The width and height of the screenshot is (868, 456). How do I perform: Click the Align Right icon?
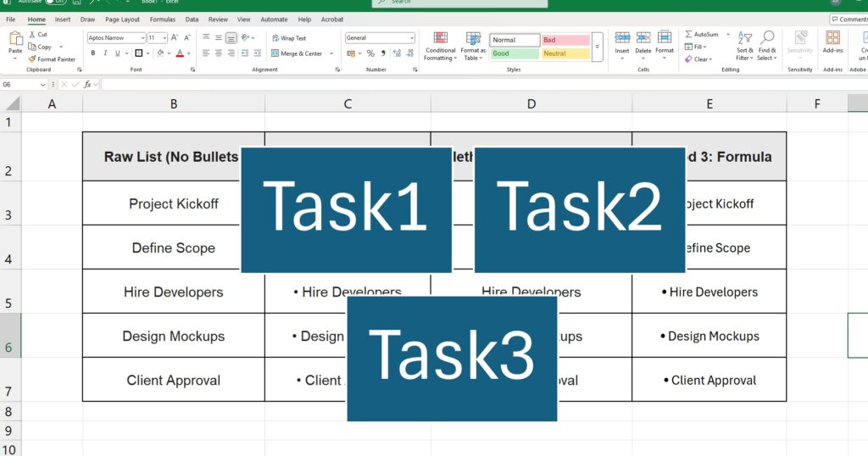[231, 53]
